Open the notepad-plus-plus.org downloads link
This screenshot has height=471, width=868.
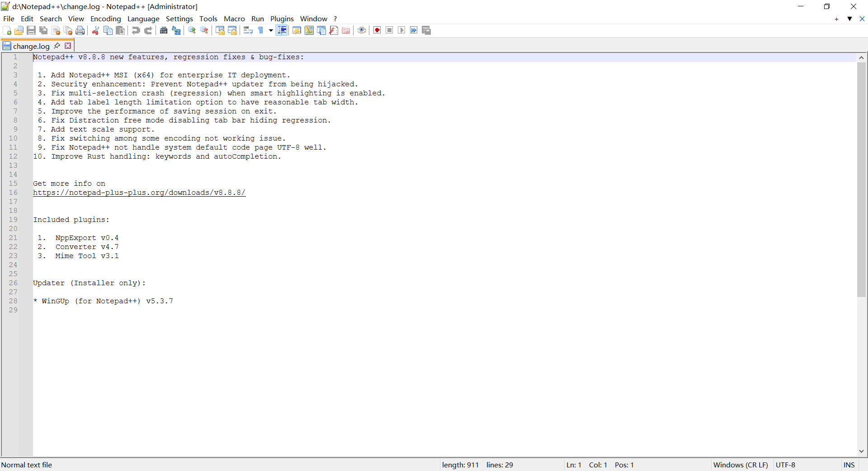click(x=139, y=193)
